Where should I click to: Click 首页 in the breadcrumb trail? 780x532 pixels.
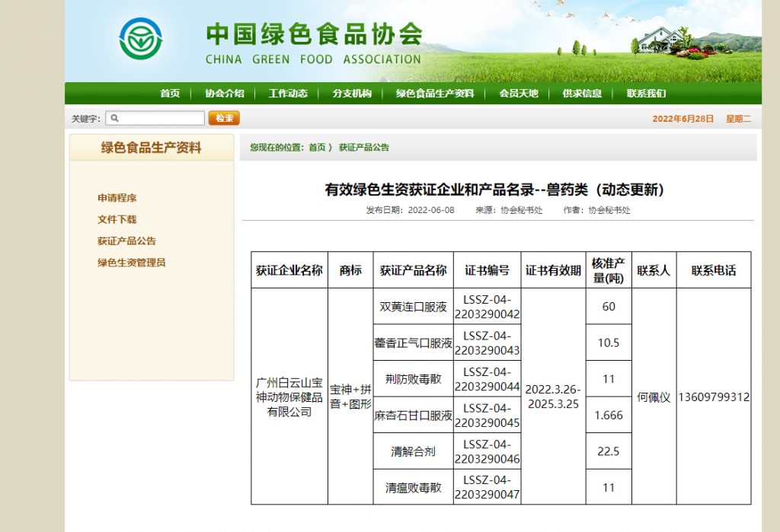[318, 148]
